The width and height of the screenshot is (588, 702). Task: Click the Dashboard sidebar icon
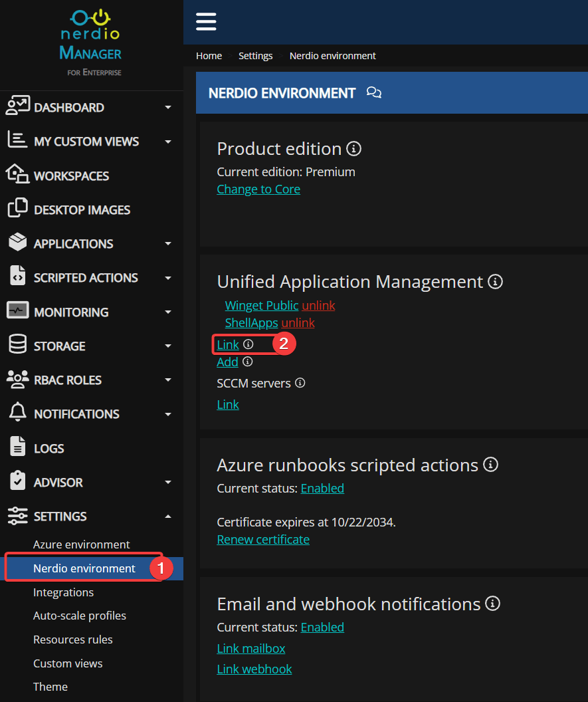click(18, 106)
